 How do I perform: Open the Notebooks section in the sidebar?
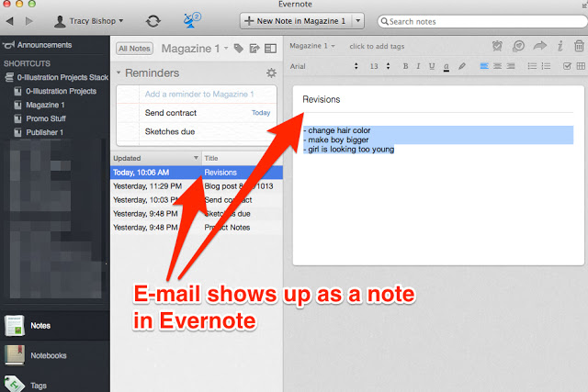pos(49,355)
